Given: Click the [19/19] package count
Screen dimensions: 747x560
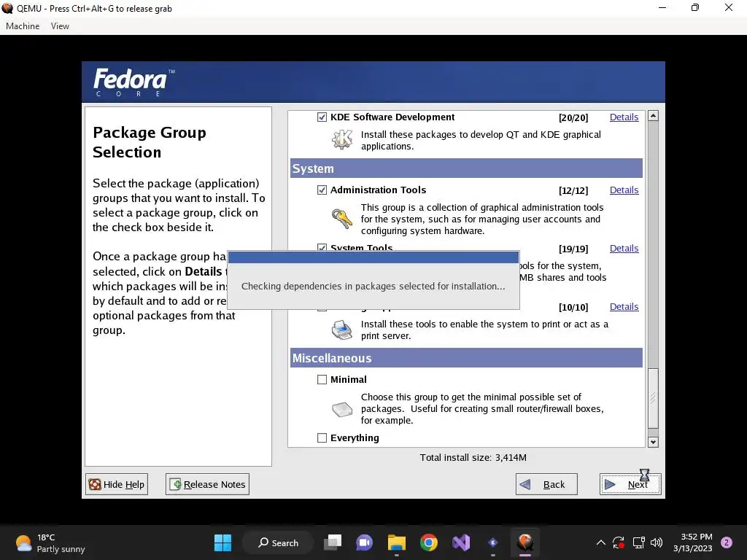Looking at the screenshot, I should click(x=573, y=249).
